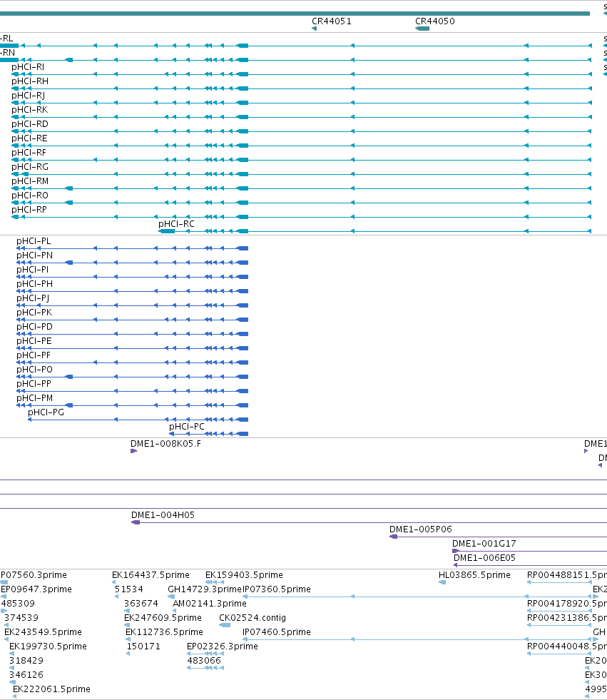Click the 363674 feature label
Viewport: 607px width, 700px height.
[141, 604]
